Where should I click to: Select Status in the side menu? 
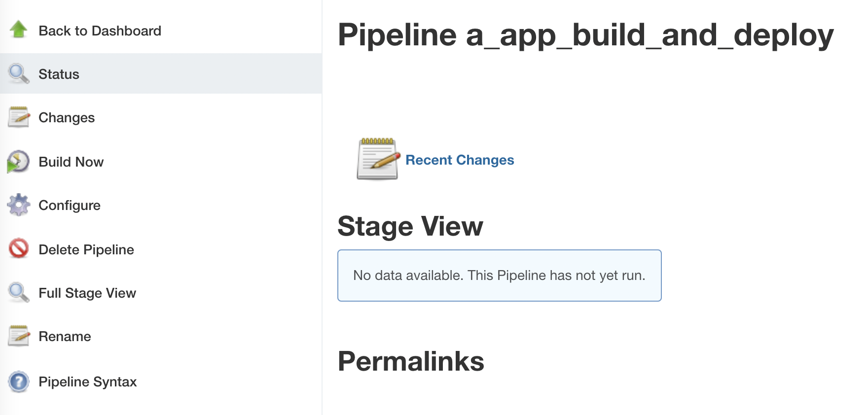[59, 74]
